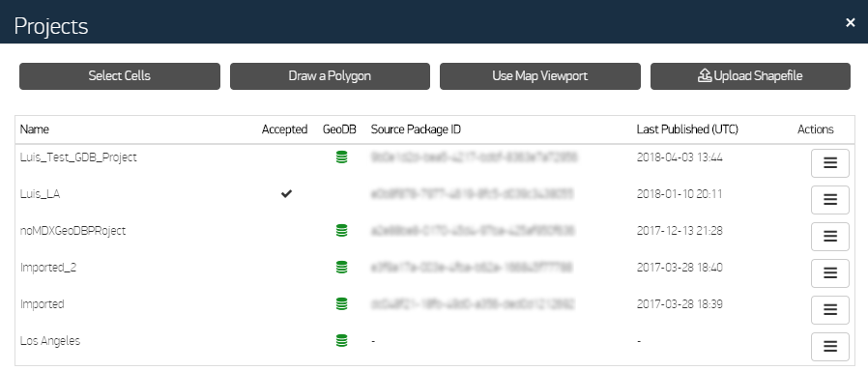Click GeoDB database icon for Imported row
Screen dimensions: 868x371
coord(342,304)
